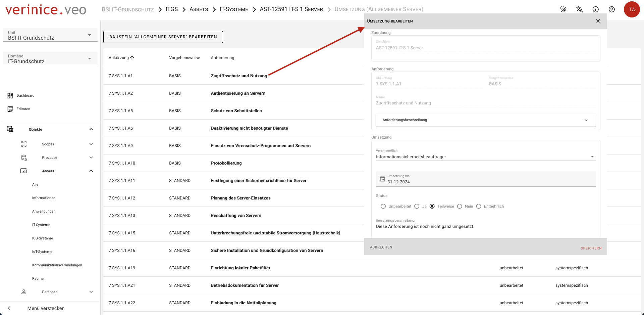This screenshot has width=644, height=315.
Task: Click the Speichern button
Action: point(591,249)
